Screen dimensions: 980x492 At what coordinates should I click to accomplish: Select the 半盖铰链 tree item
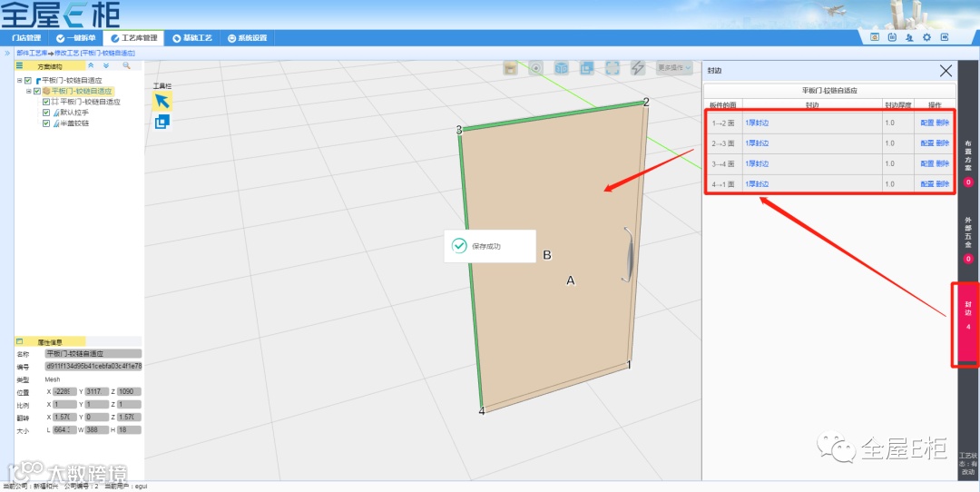[74, 123]
